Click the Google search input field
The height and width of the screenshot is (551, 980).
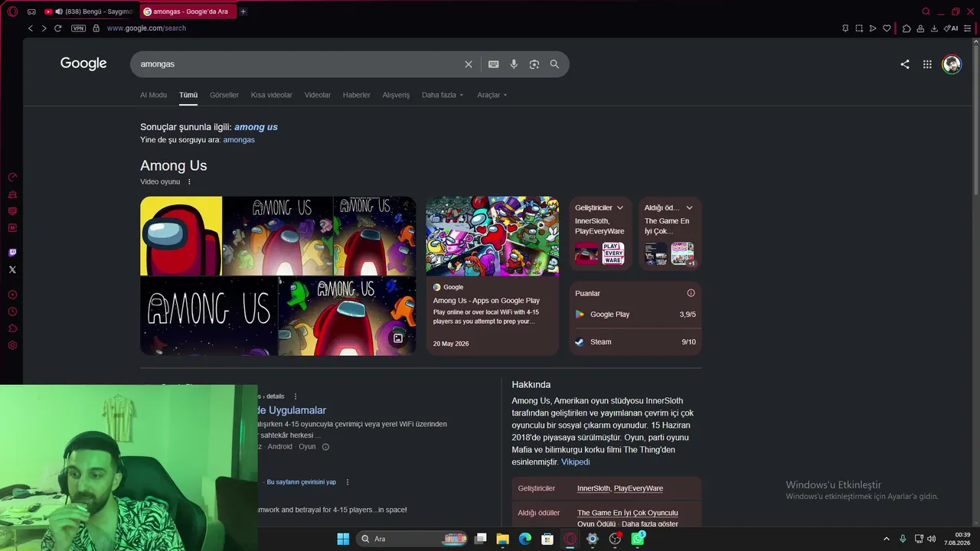coord(299,64)
